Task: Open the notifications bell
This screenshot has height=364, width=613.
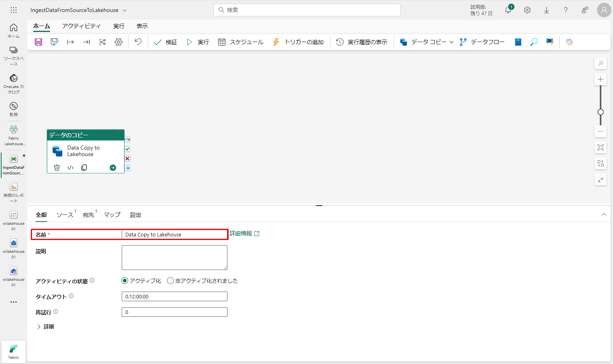Action: 508,10
